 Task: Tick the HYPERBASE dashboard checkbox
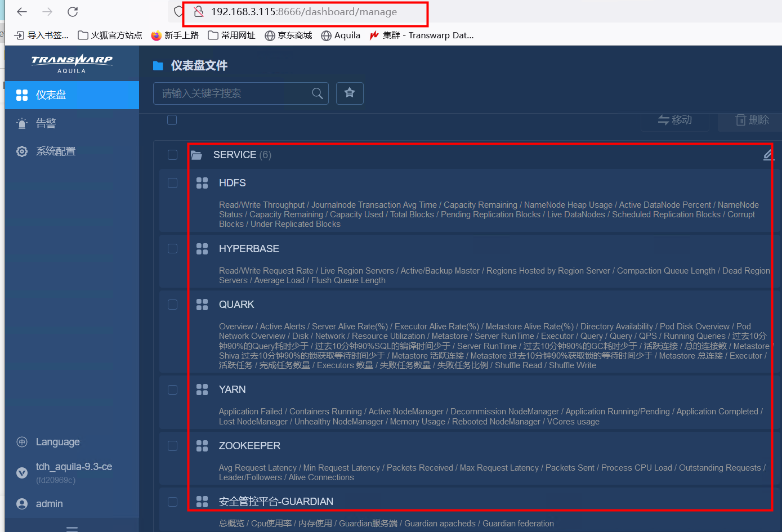point(173,249)
